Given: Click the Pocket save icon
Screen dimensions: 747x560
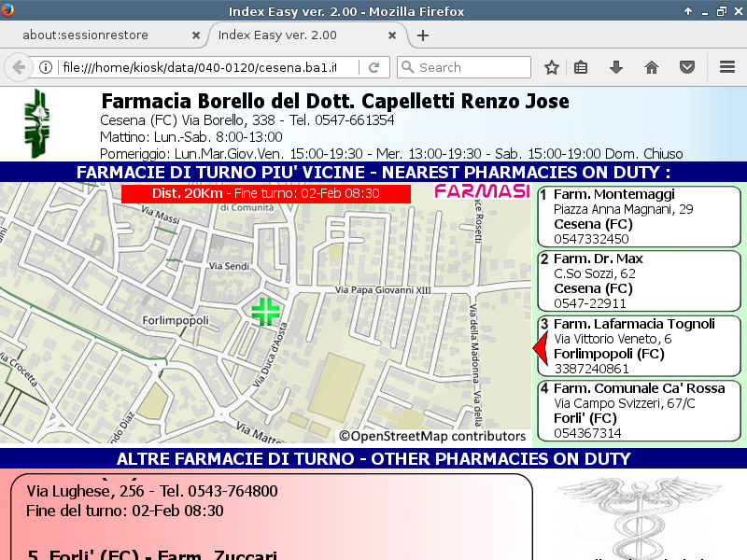Looking at the screenshot, I should coord(686,67).
